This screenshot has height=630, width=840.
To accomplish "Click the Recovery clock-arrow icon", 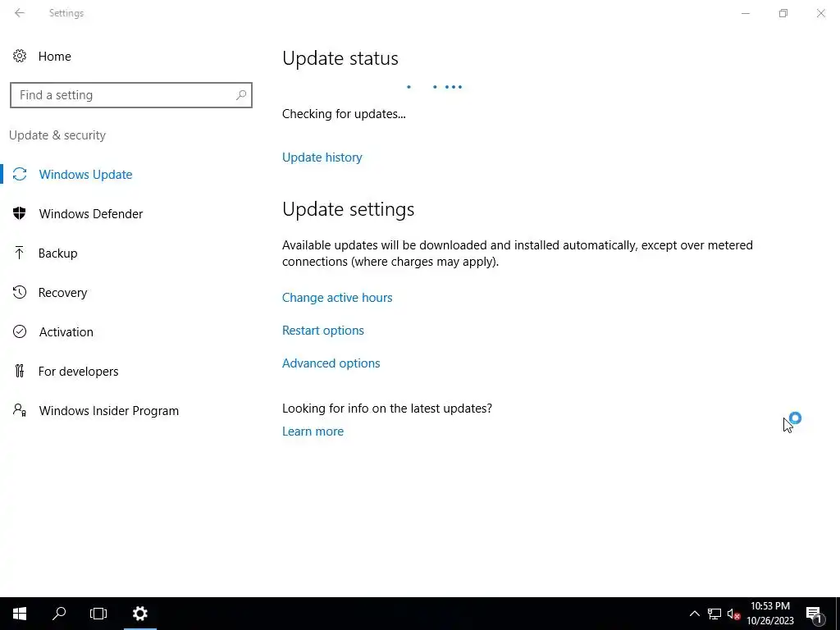I will coord(20,292).
